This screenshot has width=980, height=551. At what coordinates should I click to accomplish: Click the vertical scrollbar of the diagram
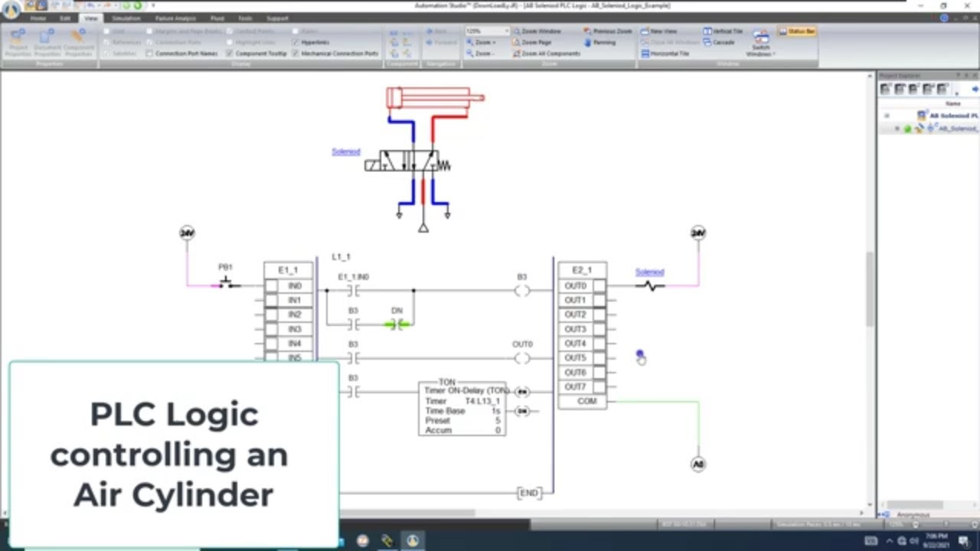pyautogui.click(x=871, y=288)
